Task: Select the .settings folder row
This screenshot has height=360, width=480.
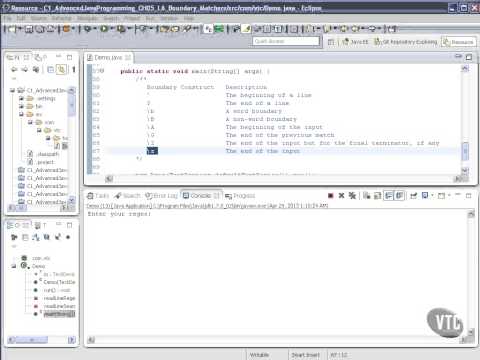Action: point(41,98)
